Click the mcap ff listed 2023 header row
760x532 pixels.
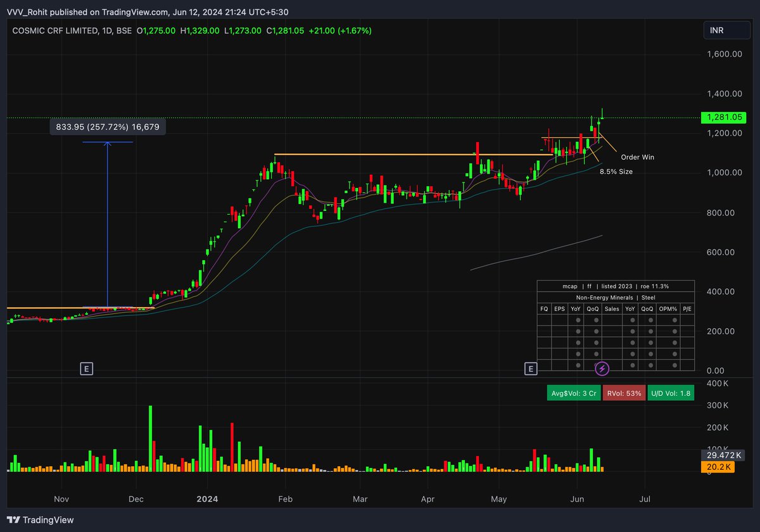(x=616, y=286)
